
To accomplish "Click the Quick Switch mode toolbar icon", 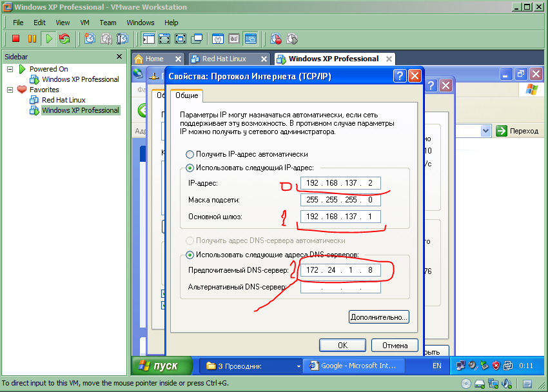I will 164,39.
